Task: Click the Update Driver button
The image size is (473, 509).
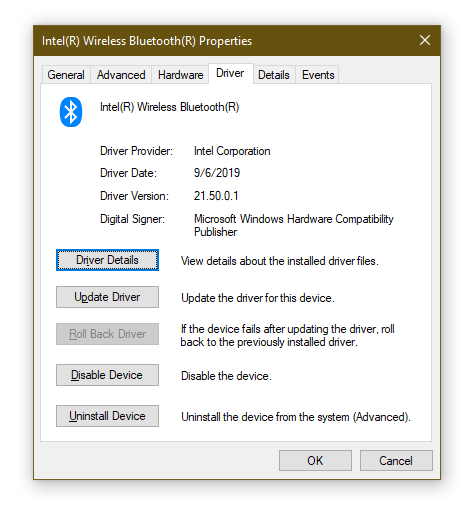Action: pos(107,297)
